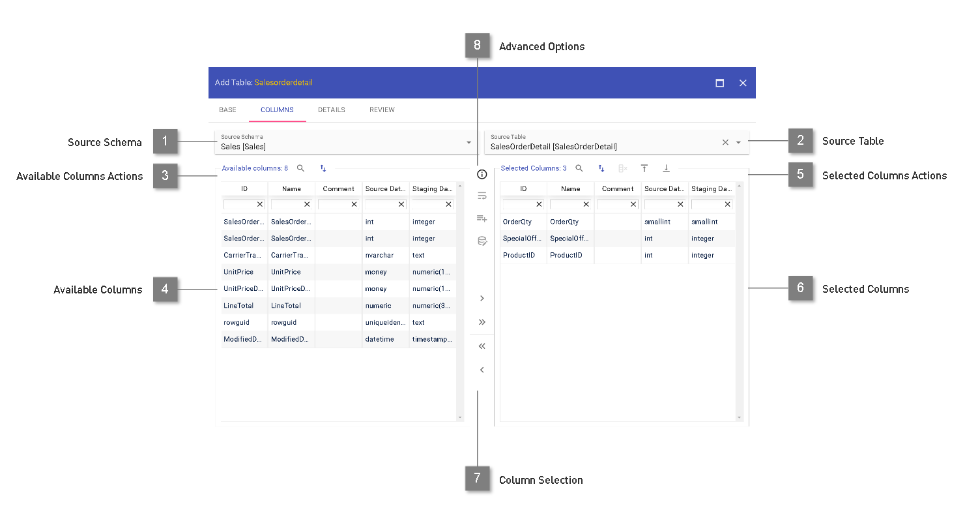Move selected column right with single chevron

click(482, 298)
